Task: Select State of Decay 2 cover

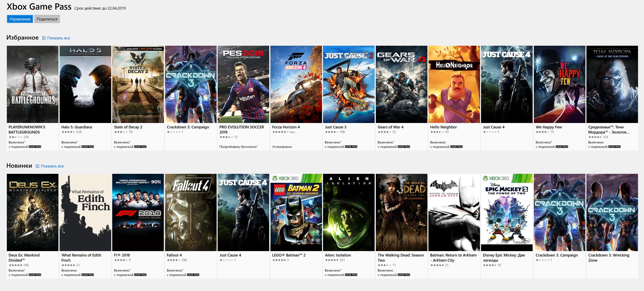Action: (x=138, y=84)
